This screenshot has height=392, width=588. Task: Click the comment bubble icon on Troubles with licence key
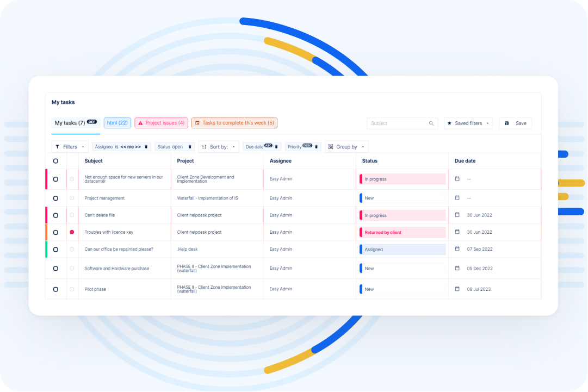72,232
